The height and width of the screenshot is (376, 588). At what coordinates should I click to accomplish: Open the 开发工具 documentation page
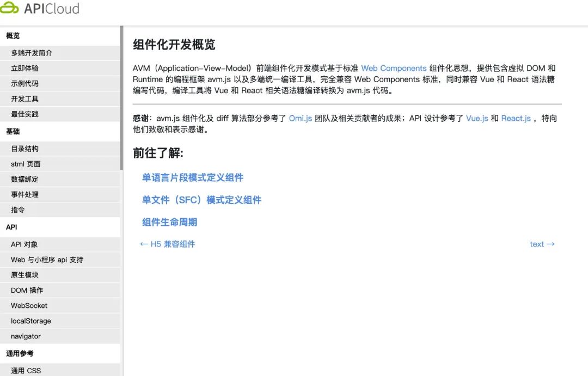pyautogui.click(x=26, y=98)
